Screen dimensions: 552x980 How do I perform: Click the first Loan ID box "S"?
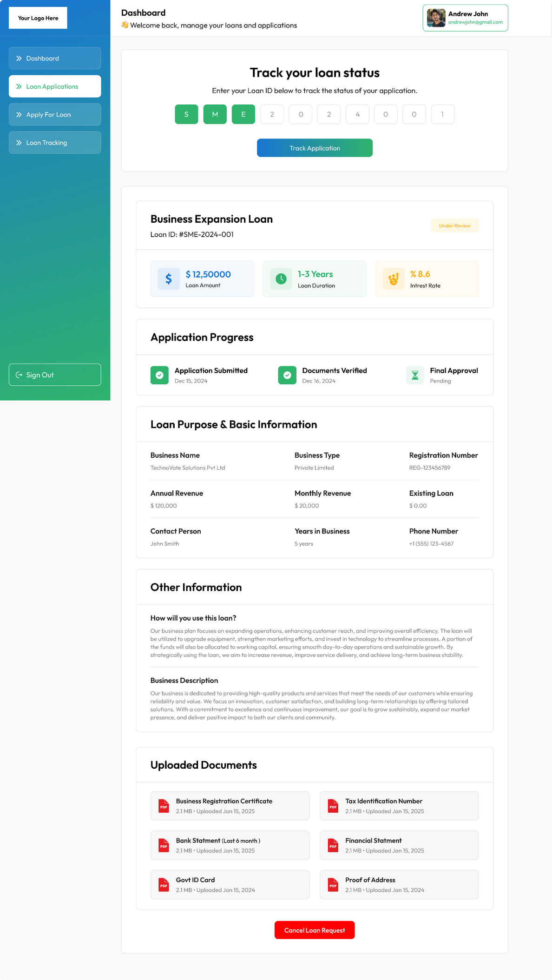[x=186, y=114]
